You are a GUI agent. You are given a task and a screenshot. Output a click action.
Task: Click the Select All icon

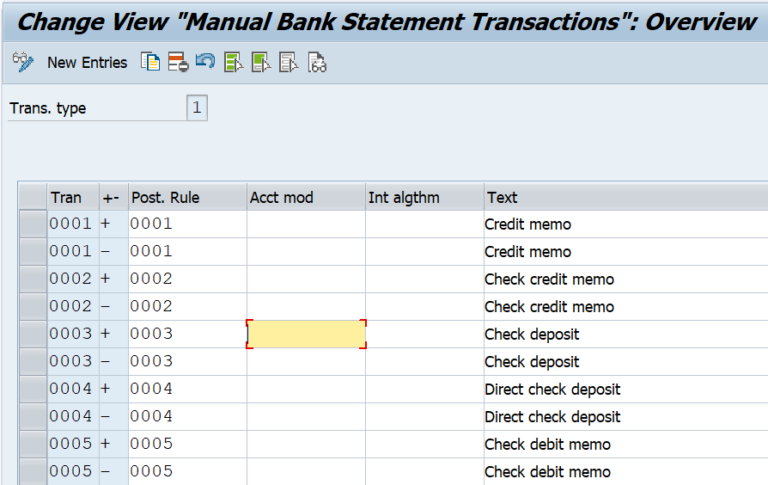[x=233, y=62]
